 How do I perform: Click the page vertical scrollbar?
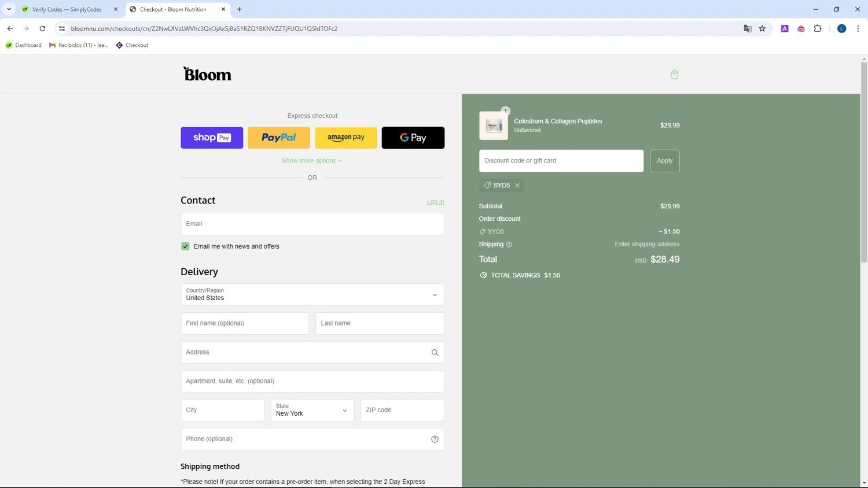(864, 162)
